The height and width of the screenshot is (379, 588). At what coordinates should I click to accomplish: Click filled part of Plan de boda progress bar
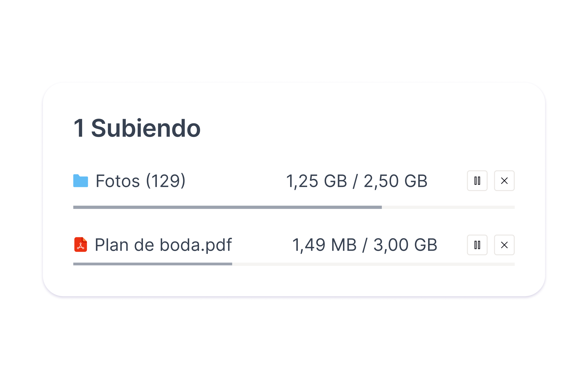click(153, 264)
